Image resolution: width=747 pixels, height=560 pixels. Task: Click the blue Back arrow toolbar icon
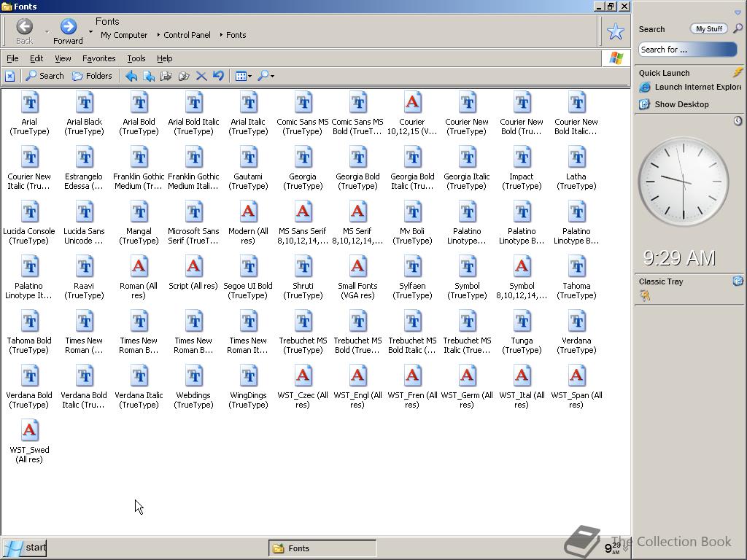(131, 76)
